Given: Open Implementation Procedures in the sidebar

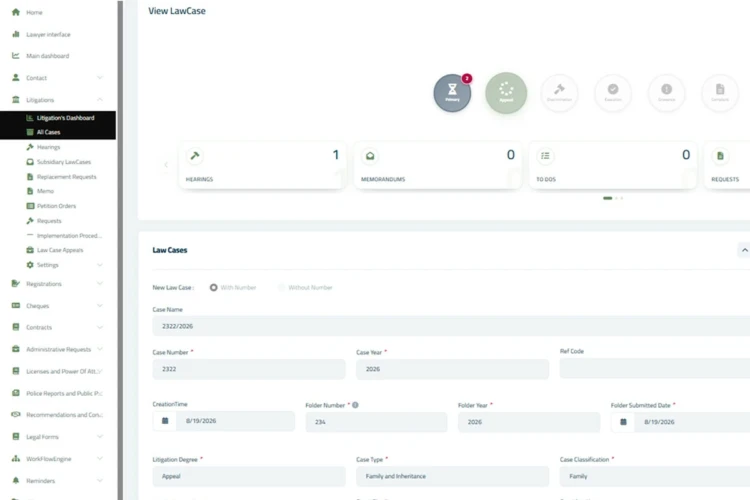Looking at the screenshot, I should click(x=69, y=235).
